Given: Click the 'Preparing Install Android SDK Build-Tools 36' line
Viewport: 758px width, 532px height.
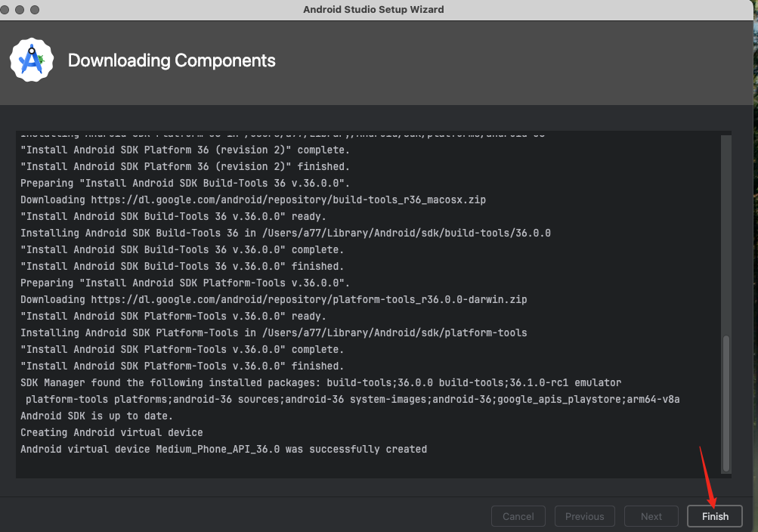Looking at the screenshot, I should point(185,183).
